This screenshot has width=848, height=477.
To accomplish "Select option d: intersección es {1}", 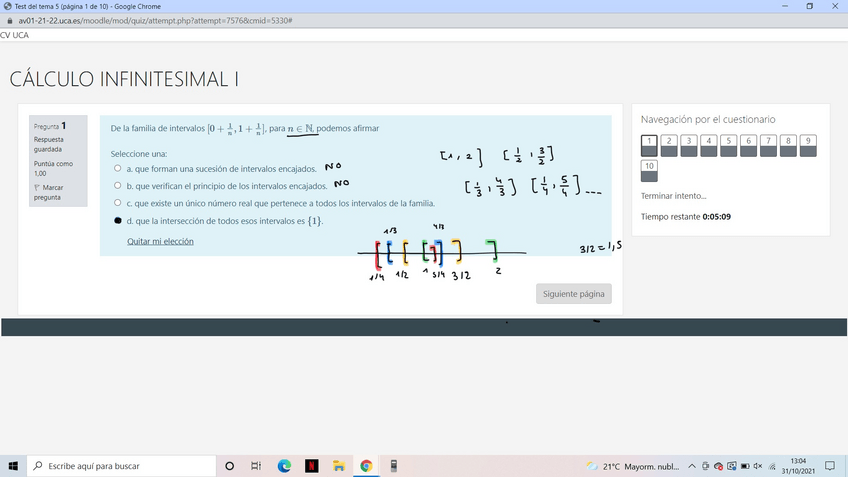I will point(118,221).
